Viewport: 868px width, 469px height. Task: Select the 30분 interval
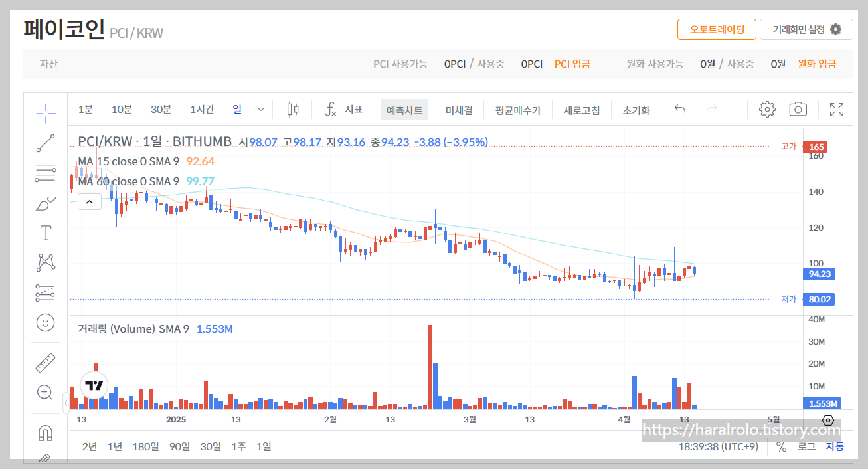pos(161,110)
